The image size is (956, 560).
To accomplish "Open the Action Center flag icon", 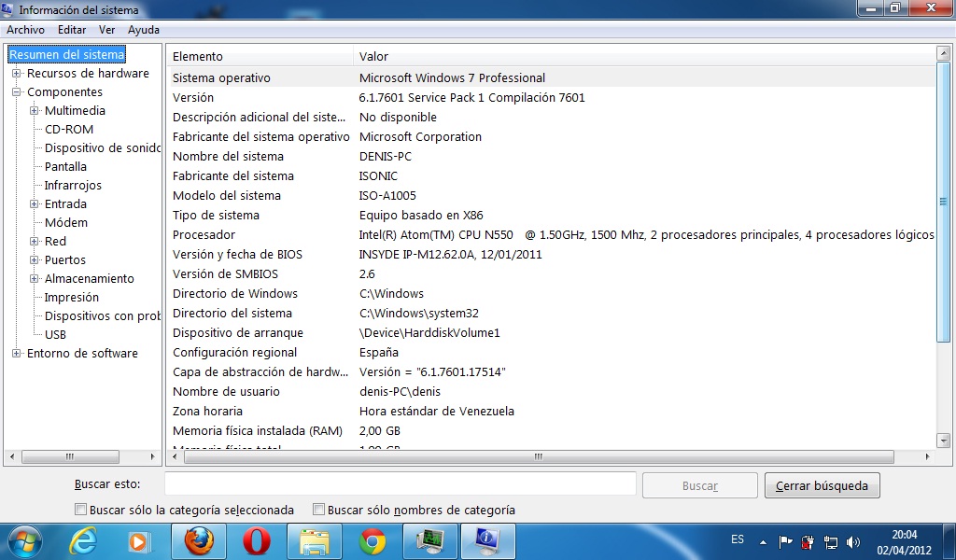I will click(785, 541).
